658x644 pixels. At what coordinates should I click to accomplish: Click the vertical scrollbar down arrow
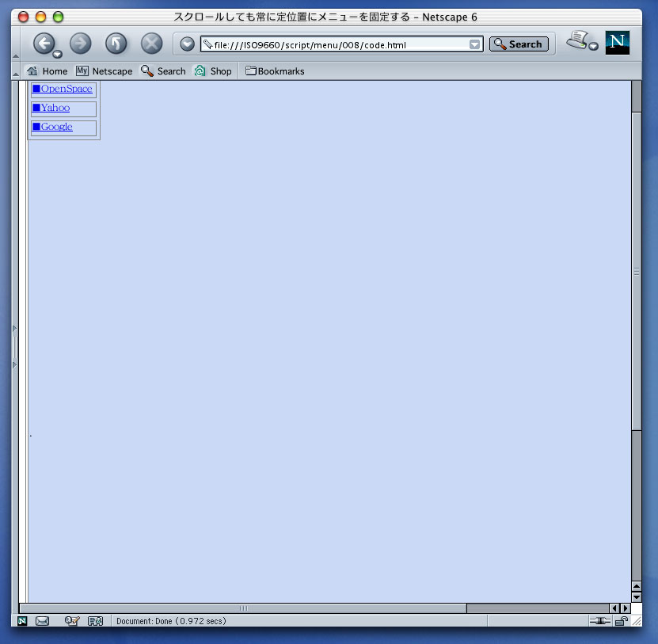(637, 596)
